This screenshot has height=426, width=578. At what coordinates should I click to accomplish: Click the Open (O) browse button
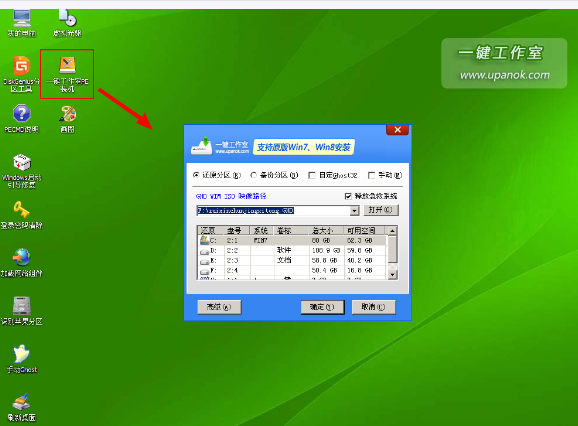click(x=381, y=210)
